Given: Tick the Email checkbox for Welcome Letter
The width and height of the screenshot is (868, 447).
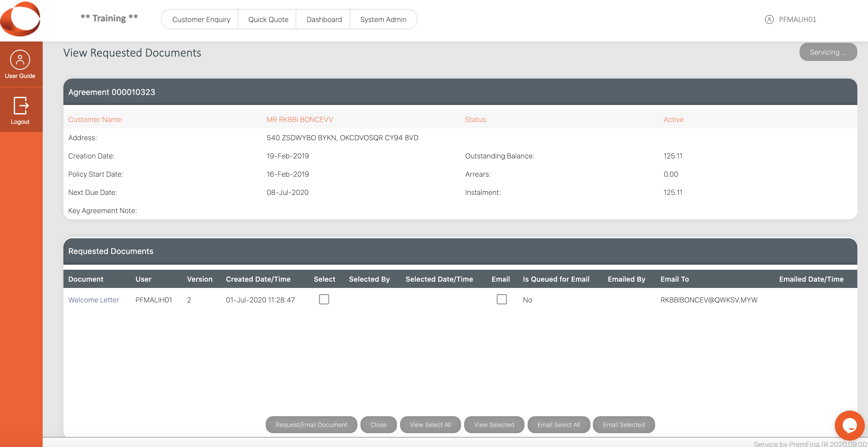Looking at the screenshot, I should (502, 299).
